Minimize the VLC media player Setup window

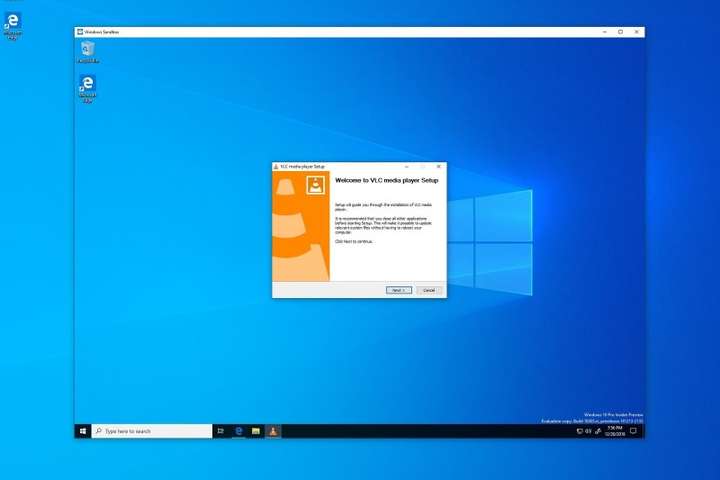[x=407, y=166]
